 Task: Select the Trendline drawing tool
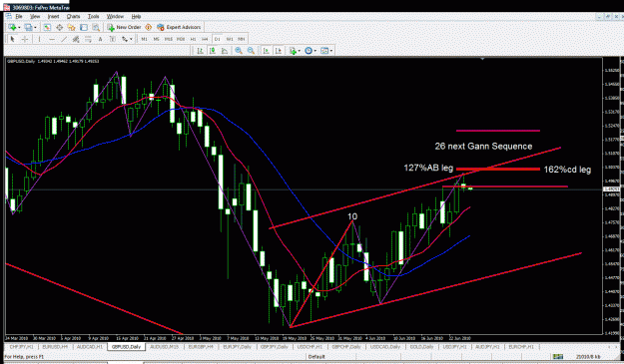[64, 39]
